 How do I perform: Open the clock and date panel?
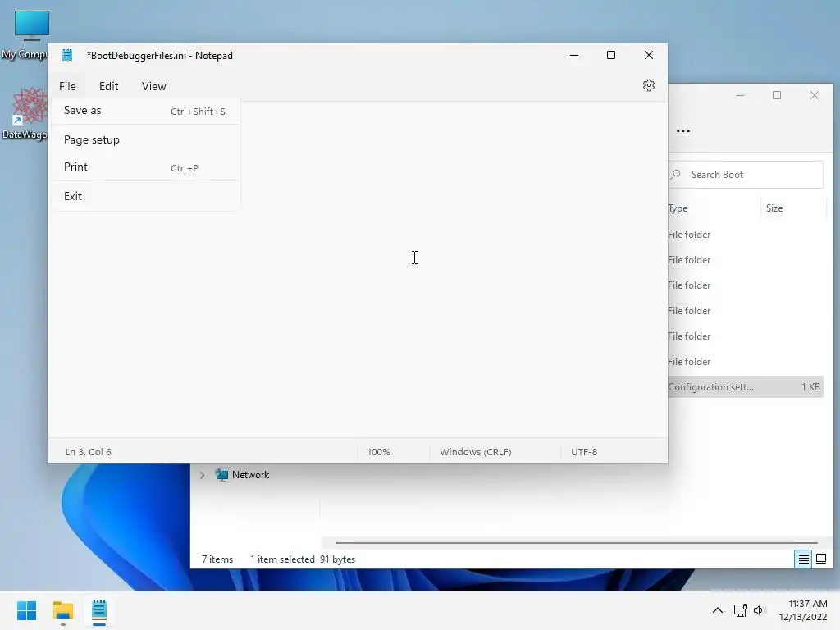[803, 610]
